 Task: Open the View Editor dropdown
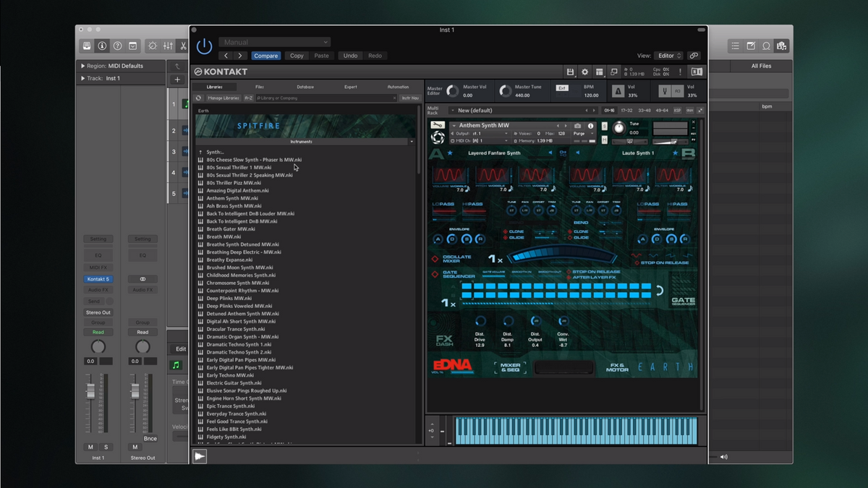[668, 56]
